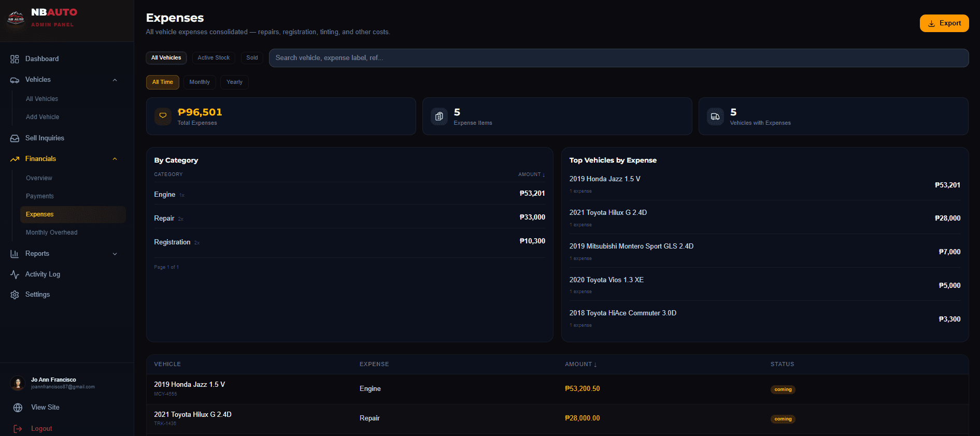Image resolution: width=980 pixels, height=436 pixels.
Task: Click the Expense column header
Action: click(374, 365)
